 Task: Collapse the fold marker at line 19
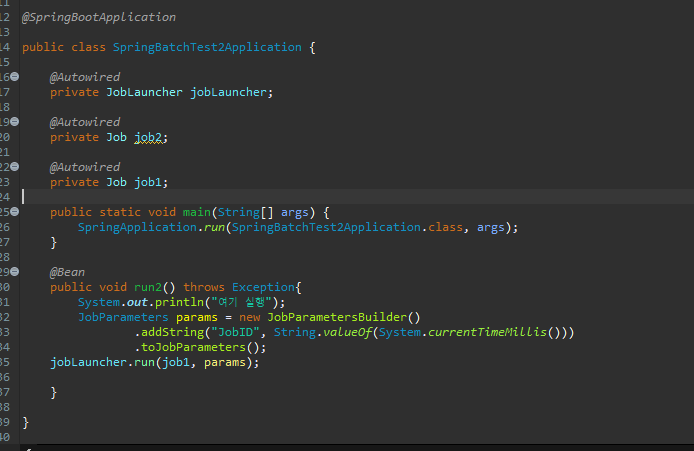(15, 121)
